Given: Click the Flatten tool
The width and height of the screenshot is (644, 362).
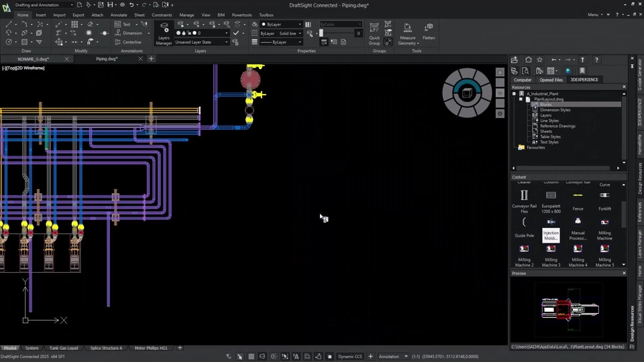Looking at the screenshot, I should click(x=429, y=32).
